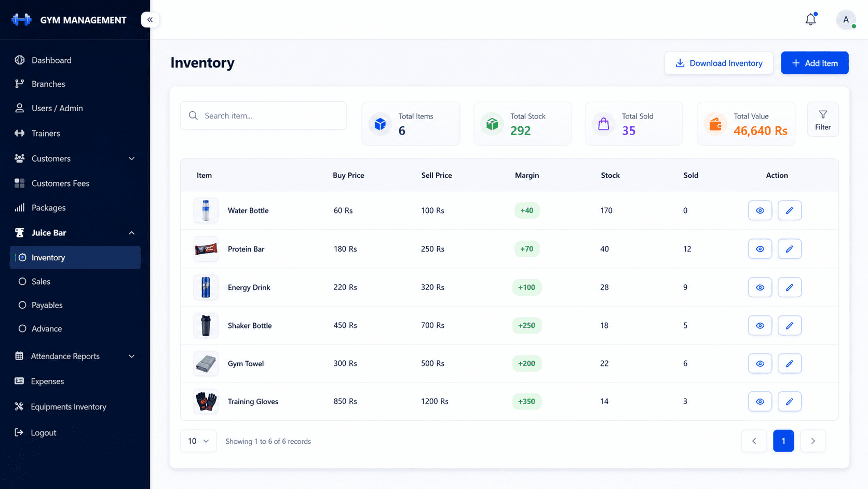This screenshot has height=489, width=868.
Task: Click the Users / Admin person icon
Action: click(x=20, y=108)
